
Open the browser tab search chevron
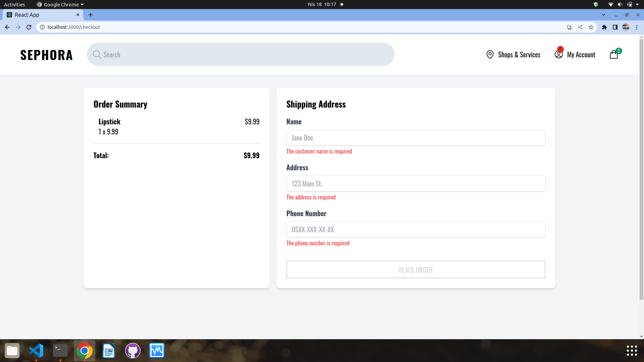tap(604, 15)
